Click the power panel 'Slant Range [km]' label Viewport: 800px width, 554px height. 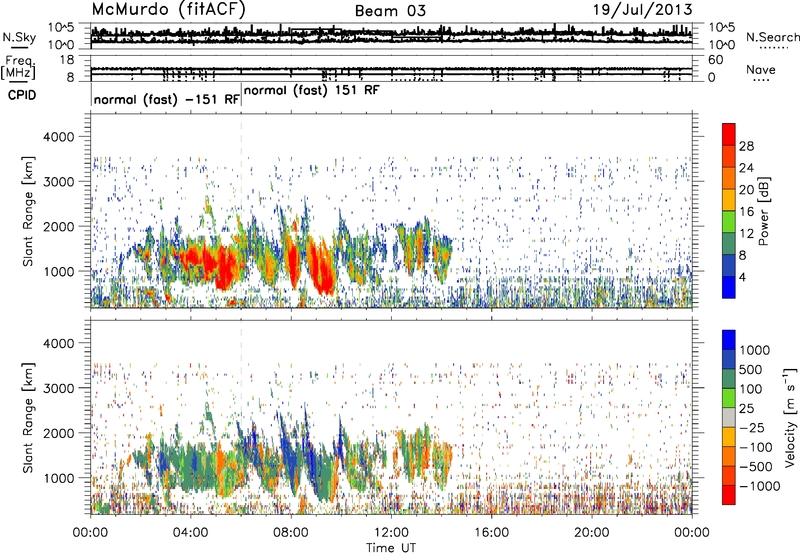[28, 211]
